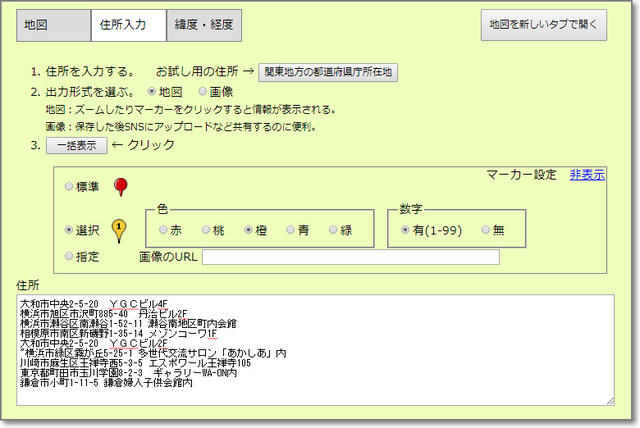Choose 桃 color radio option

206,230
